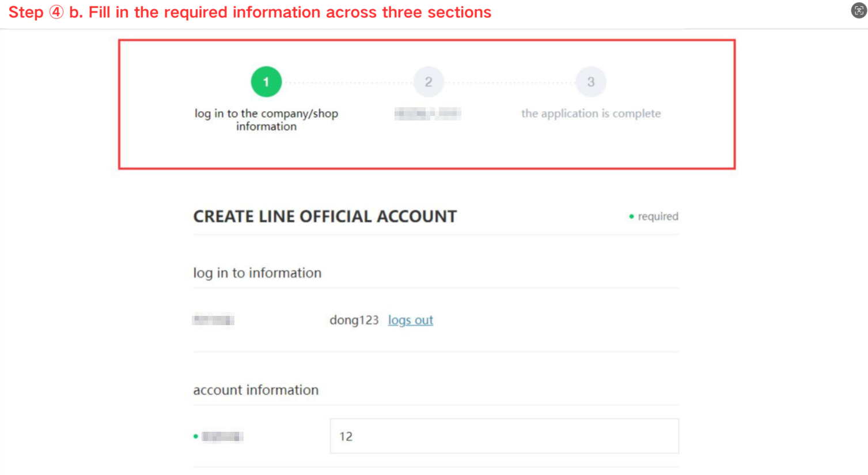868x475 pixels.
Task: Click "the application is complete" step label
Action: 591,114
